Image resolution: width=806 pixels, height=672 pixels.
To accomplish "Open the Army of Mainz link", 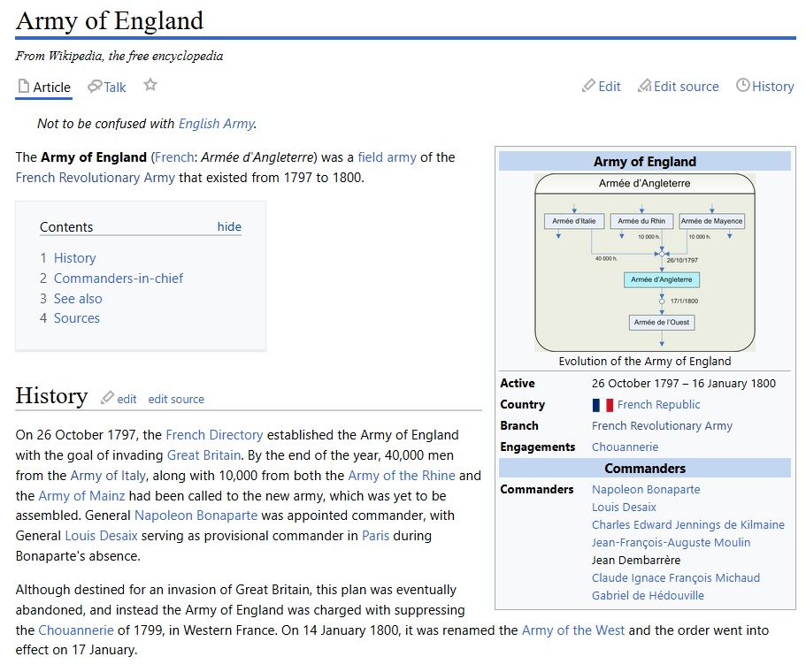I will (81, 496).
